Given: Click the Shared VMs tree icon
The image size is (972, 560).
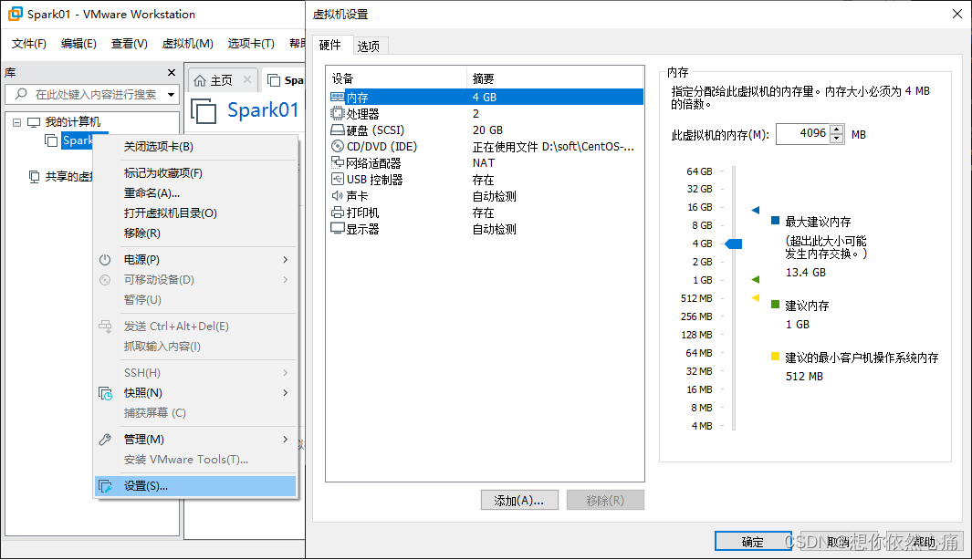Looking at the screenshot, I should [x=35, y=177].
